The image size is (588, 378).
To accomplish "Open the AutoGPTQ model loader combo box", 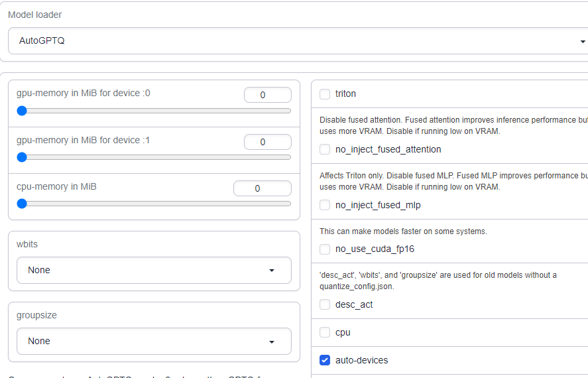I will click(x=292, y=41).
